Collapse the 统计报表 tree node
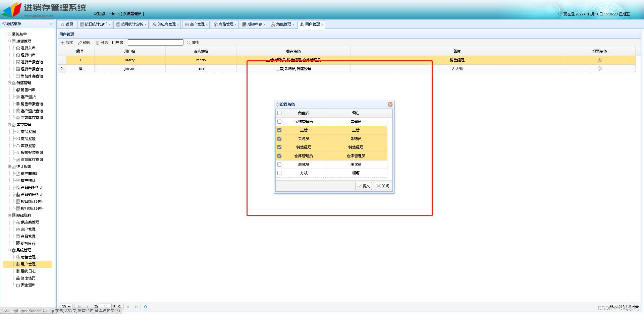This screenshot has width=644, height=314. pyautogui.click(x=9, y=167)
